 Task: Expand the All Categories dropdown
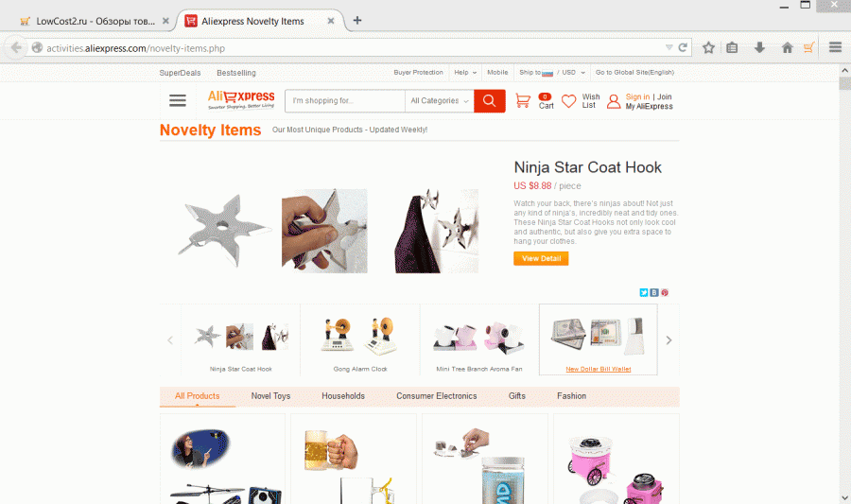tap(439, 101)
